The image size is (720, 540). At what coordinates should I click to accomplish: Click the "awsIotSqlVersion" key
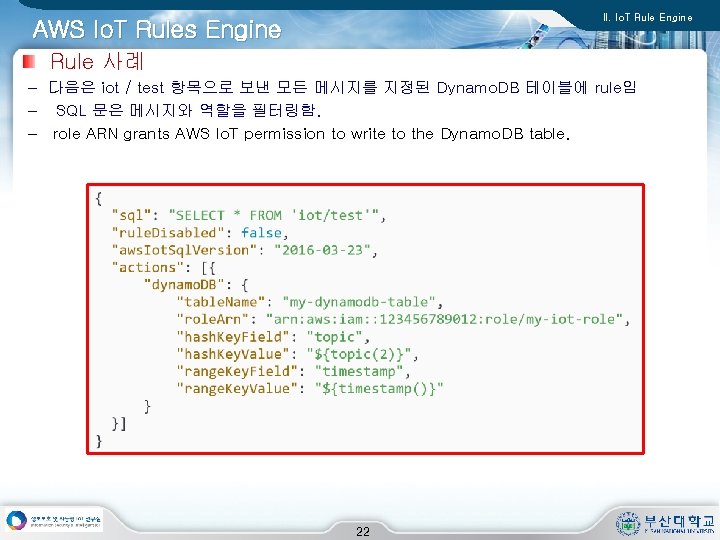184,250
